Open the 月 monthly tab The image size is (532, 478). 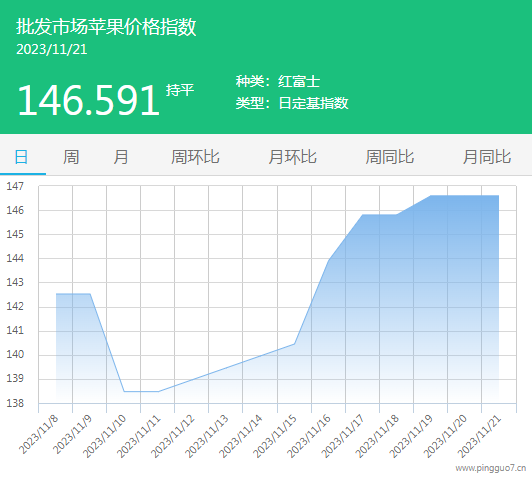click(121, 157)
